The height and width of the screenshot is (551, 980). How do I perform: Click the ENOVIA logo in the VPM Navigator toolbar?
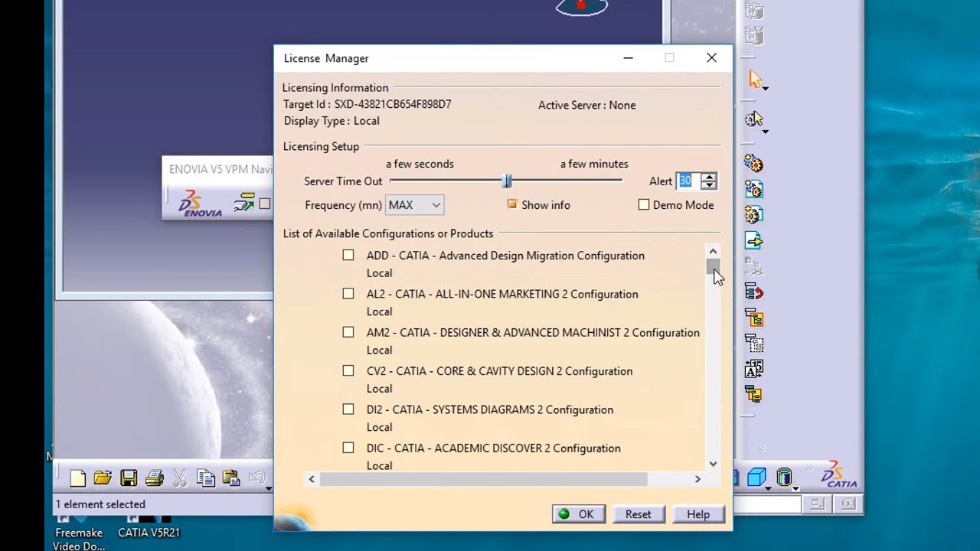pos(200,204)
